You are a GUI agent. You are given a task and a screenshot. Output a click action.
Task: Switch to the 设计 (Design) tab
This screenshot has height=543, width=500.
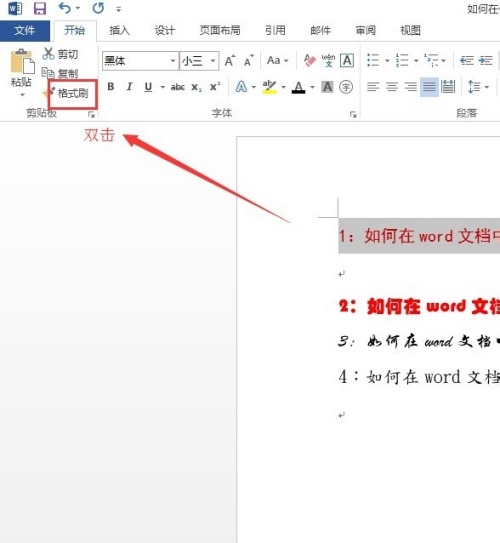click(164, 30)
